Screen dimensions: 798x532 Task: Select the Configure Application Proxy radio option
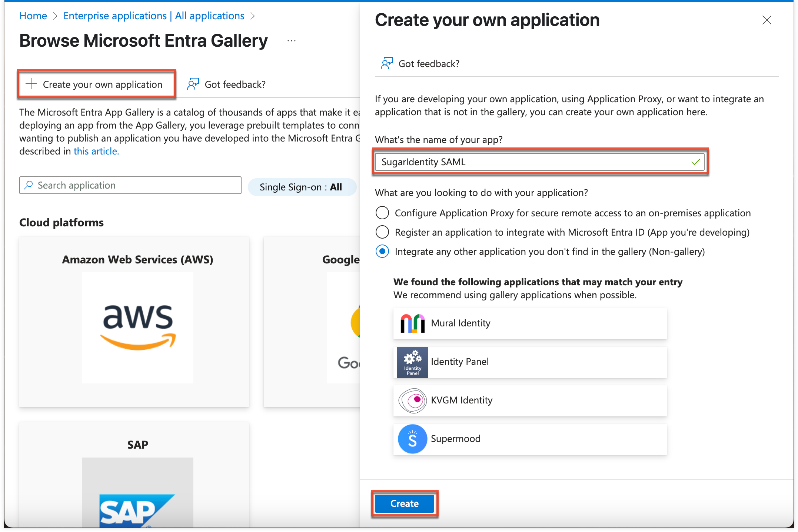[x=382, y=213]
